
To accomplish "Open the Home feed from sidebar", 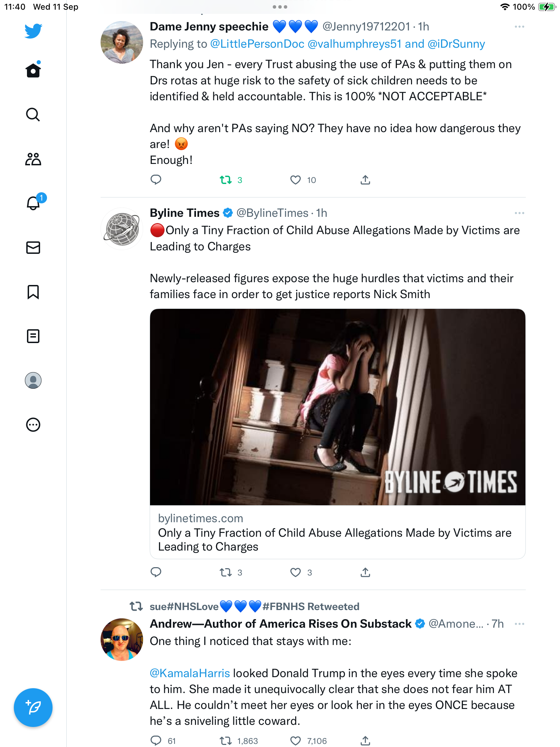I will (x=33, y=70).
